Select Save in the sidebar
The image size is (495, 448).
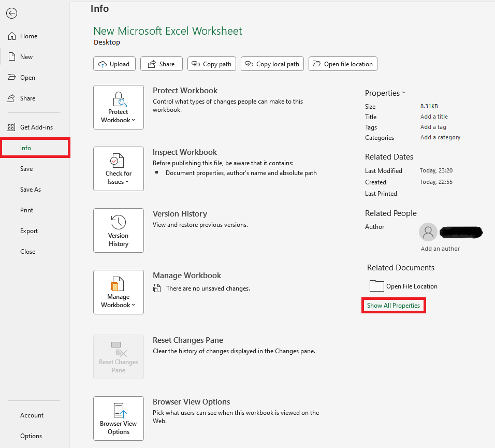click(x=26, y=169)
